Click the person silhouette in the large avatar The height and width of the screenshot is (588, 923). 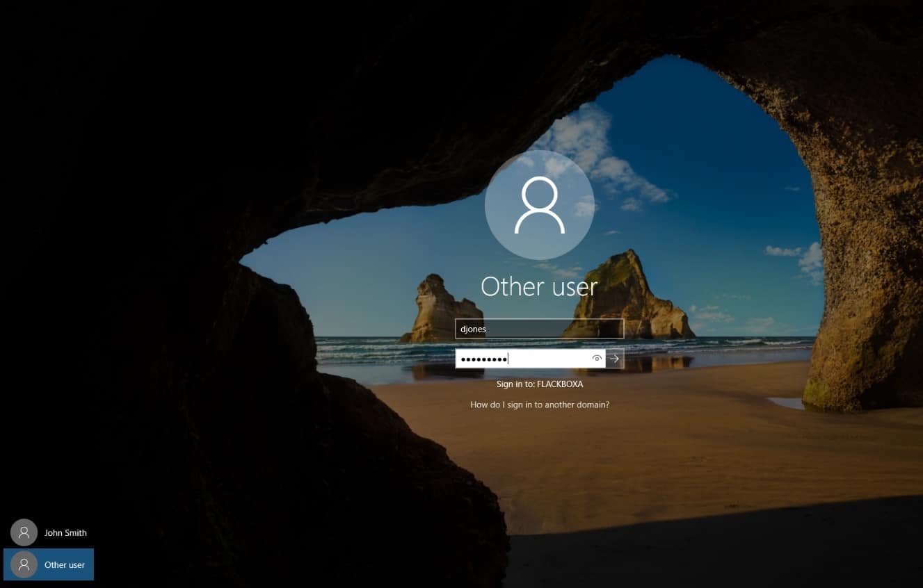pyautogui.click(x=539, y=206)
